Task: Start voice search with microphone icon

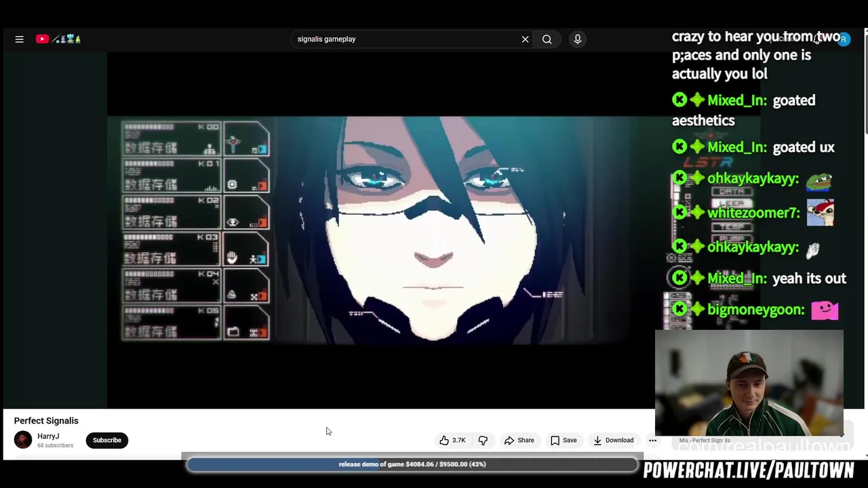Action: pos(578,39)
